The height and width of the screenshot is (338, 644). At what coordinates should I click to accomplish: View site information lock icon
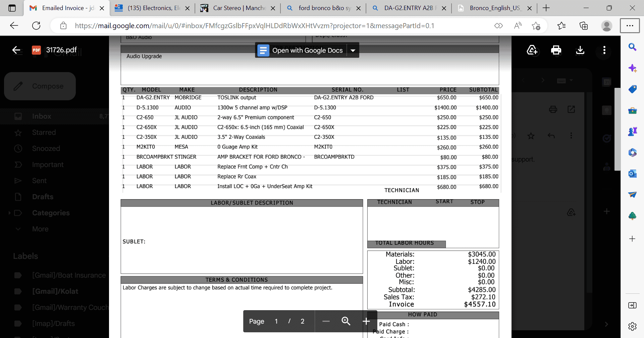click(x=63, y=26)
